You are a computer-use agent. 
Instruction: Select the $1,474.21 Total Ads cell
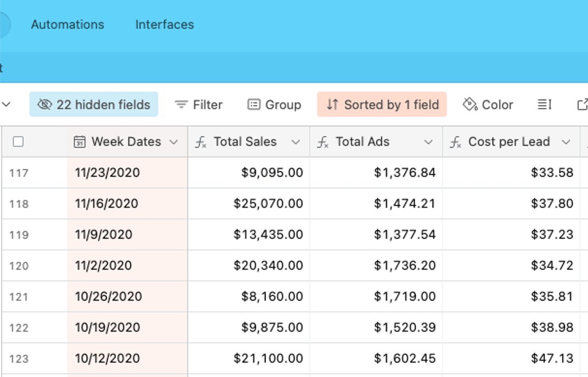pyautogui.click(x=376, y=203)
